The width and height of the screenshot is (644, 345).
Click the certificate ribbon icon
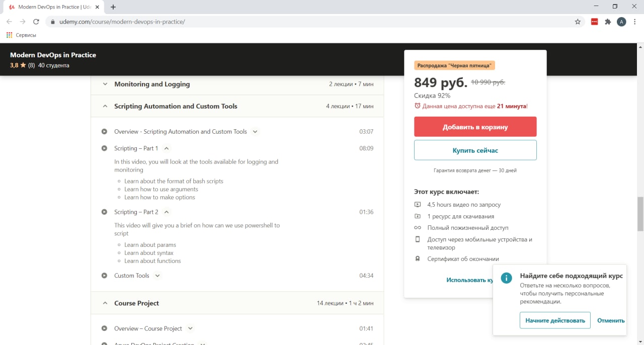(417, 259)
